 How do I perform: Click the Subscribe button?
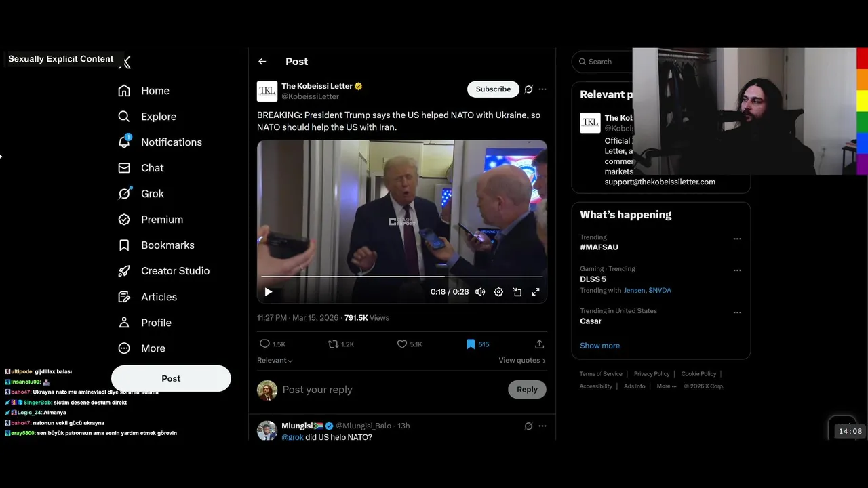493,89
